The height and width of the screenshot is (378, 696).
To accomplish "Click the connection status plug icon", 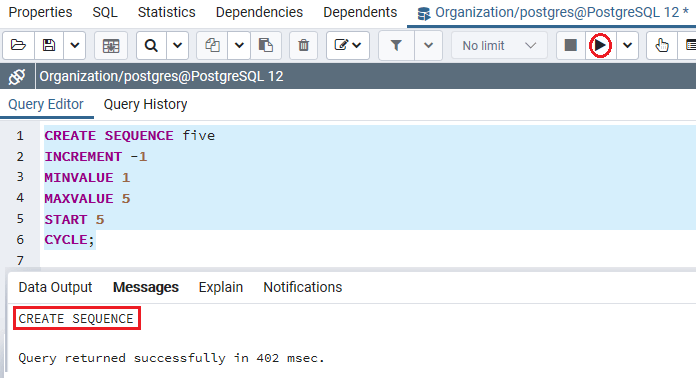I will 17,77.
